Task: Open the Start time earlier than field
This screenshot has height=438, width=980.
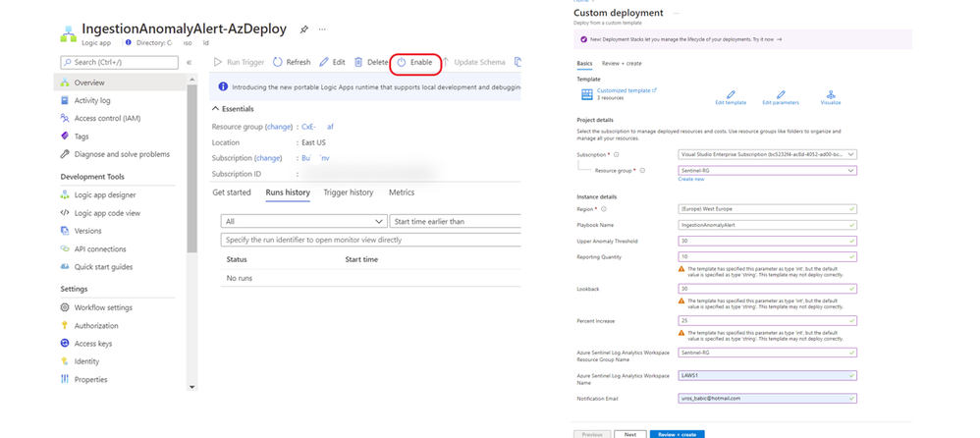Action: (x=455, y=221)
